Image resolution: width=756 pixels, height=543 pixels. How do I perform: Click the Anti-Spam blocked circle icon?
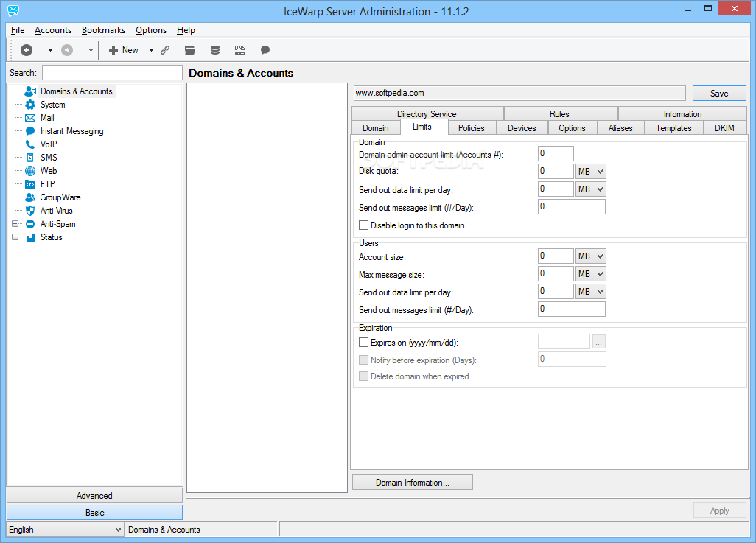tap(30, 224)
